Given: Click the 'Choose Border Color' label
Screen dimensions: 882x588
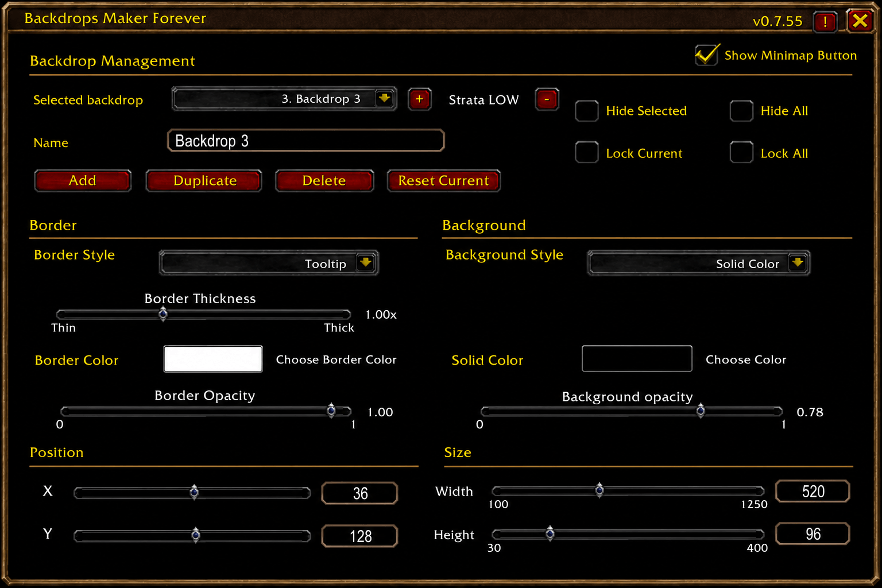Looking at the screenshot, I should coord(336,359).
